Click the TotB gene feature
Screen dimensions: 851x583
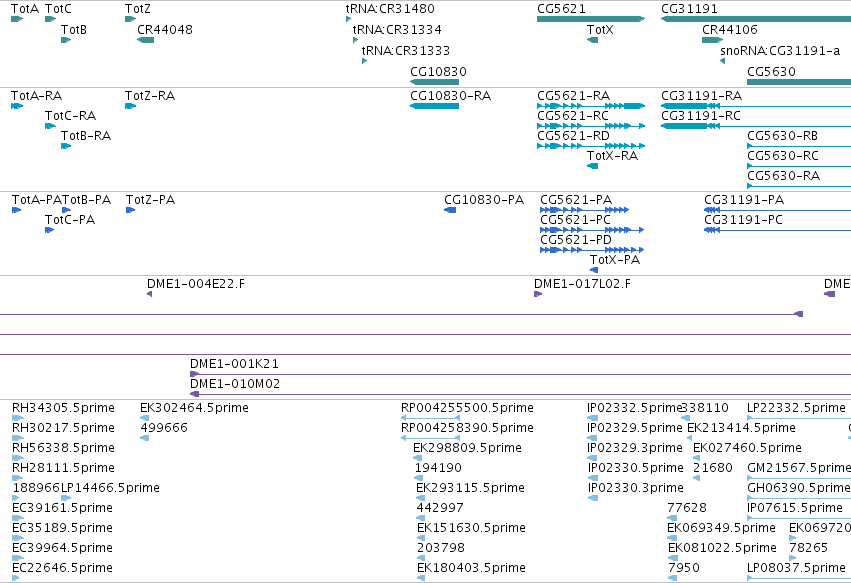[x=66, y=40]
